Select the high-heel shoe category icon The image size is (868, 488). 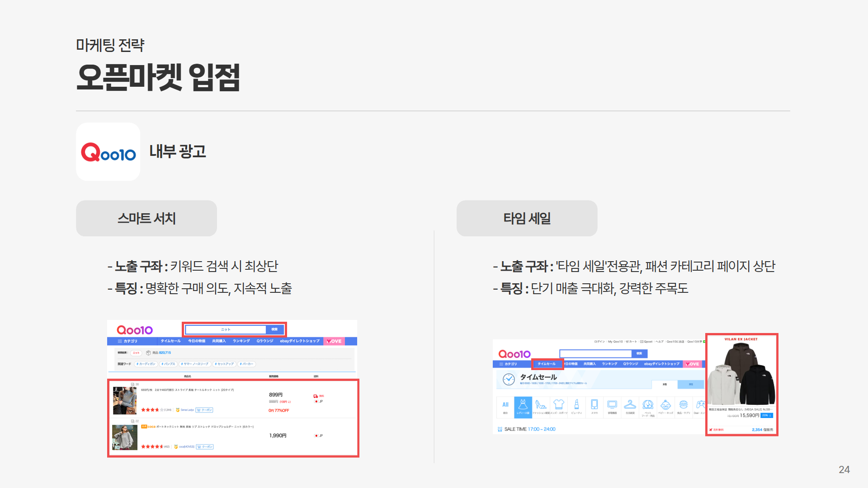point(541,405)
